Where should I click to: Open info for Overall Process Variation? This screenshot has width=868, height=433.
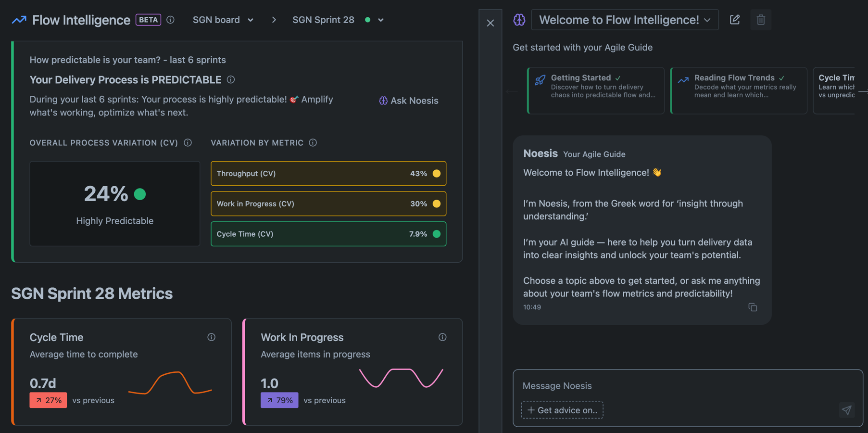(x=188, y=143)
